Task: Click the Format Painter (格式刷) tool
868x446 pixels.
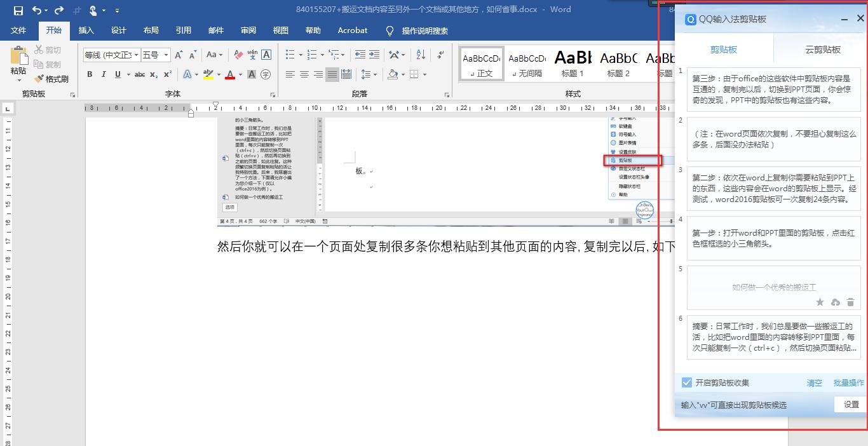Action: point(51,79)
